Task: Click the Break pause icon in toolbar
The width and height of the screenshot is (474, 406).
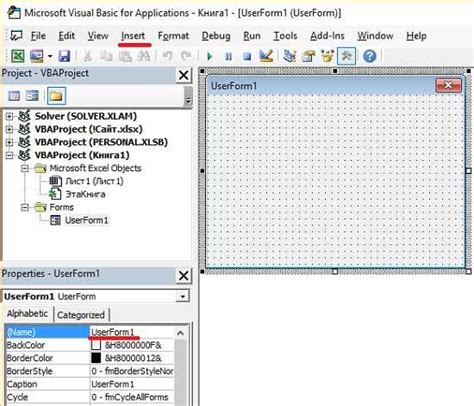Action: click(228, 56)
